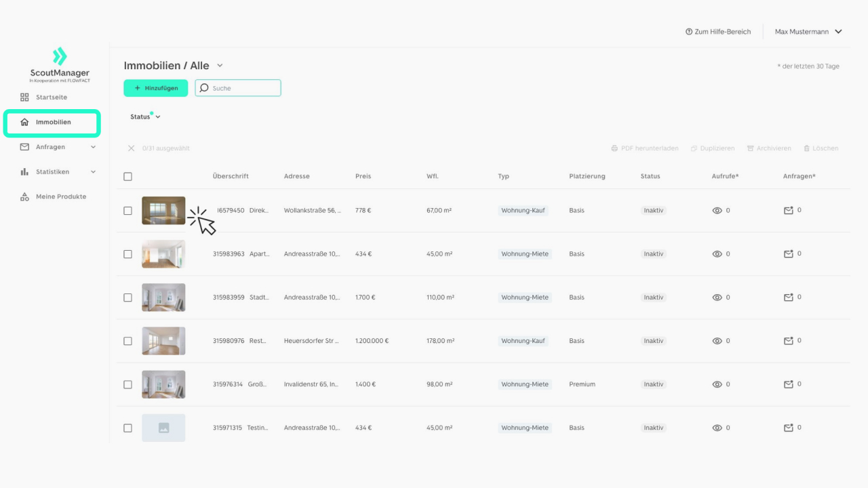Go to Startseite in the sidebar
868x488 pixels.
52,98
